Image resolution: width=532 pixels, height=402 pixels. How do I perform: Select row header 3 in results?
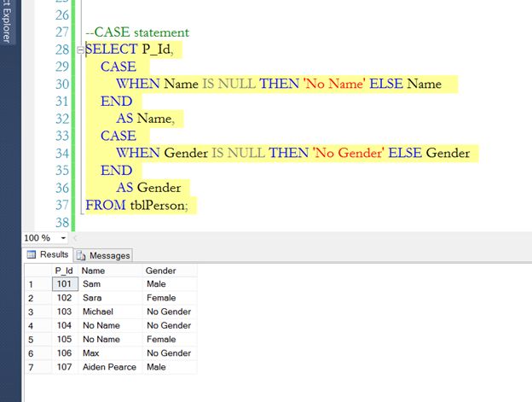pos(38,312)
